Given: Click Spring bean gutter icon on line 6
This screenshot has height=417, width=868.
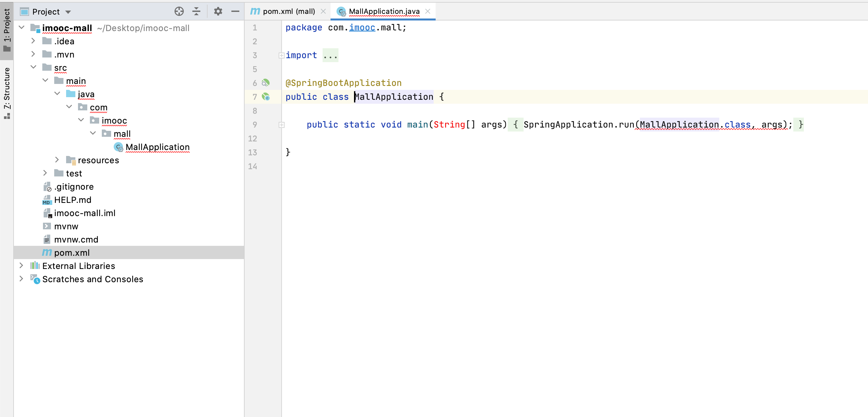Looking at the screenshot, I should click(266, 83).
